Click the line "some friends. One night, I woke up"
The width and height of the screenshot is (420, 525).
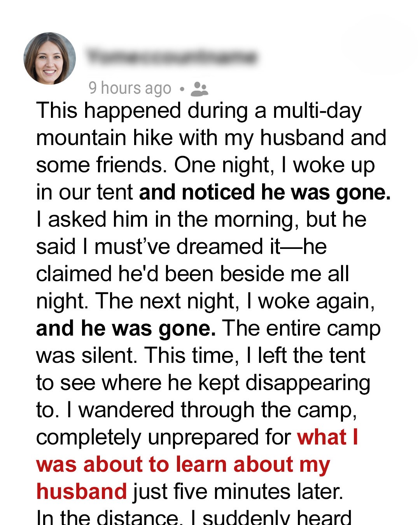[205, 165]
